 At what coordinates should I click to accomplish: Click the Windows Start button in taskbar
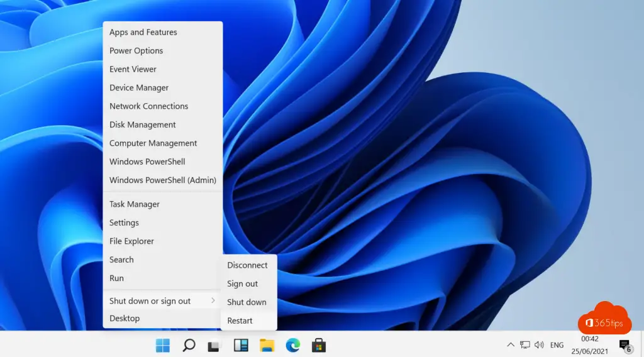(x=163, y=345)
